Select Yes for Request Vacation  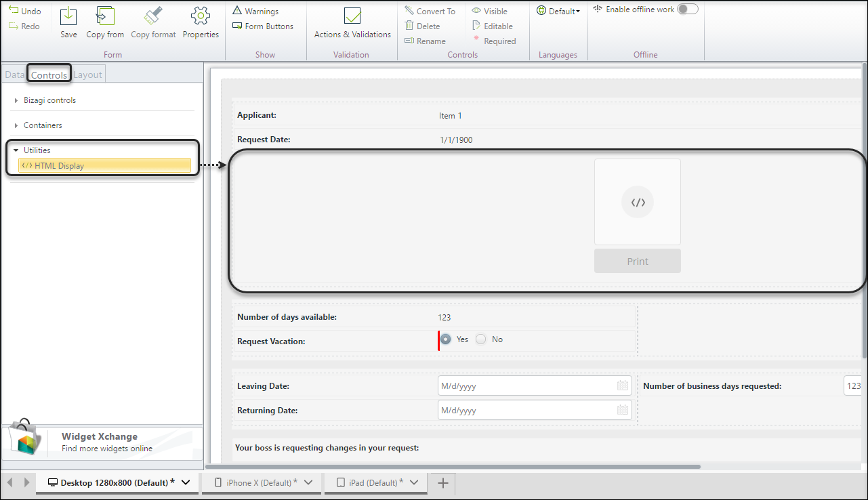click(x=446, y=339)
